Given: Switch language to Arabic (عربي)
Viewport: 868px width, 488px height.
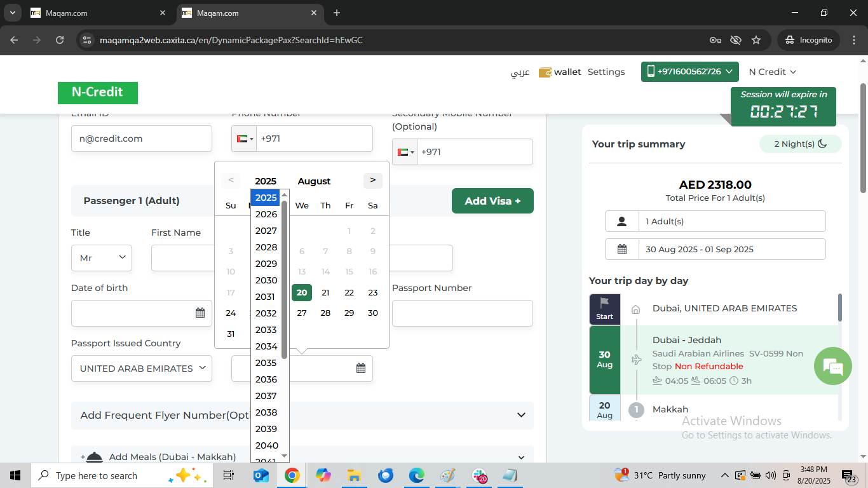Looking at the screenshot, I should pos(520,72).
